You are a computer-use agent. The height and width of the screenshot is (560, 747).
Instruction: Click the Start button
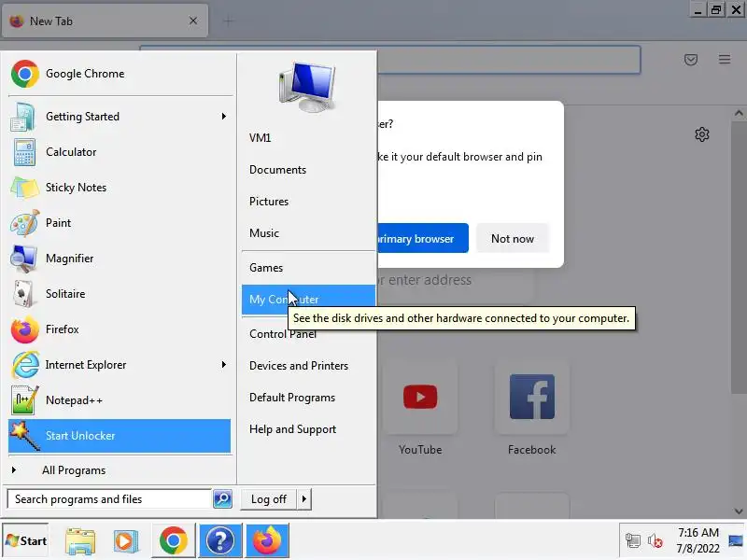pos(26,541)
